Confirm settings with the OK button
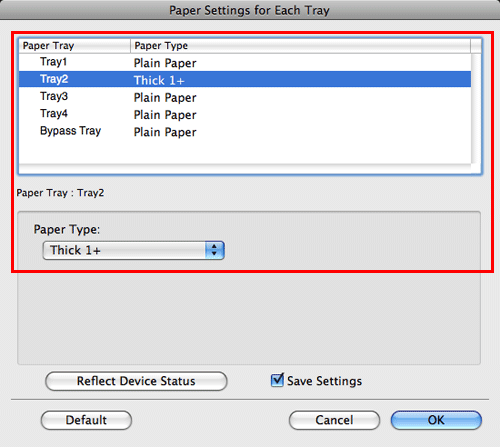500x447 pixels. coord(436,420)
